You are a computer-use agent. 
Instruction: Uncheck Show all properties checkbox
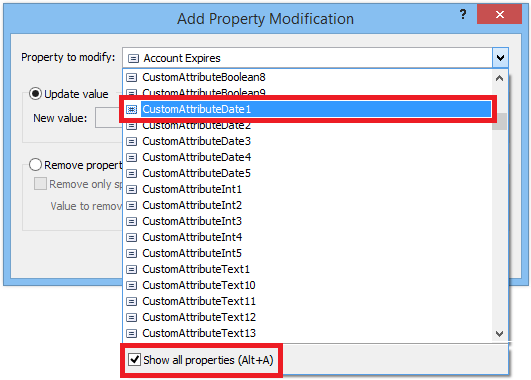[x=134, y=359]
